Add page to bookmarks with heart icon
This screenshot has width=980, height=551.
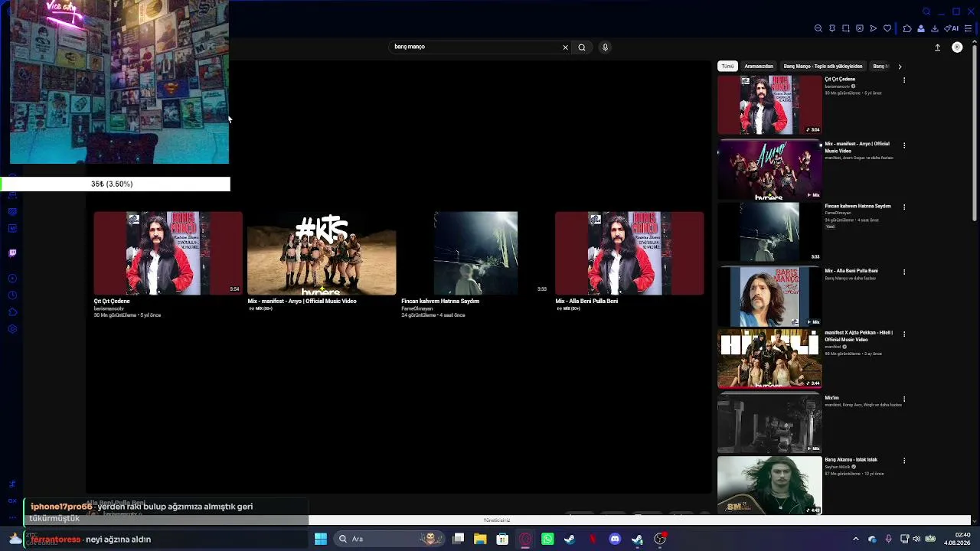[887, 28]
